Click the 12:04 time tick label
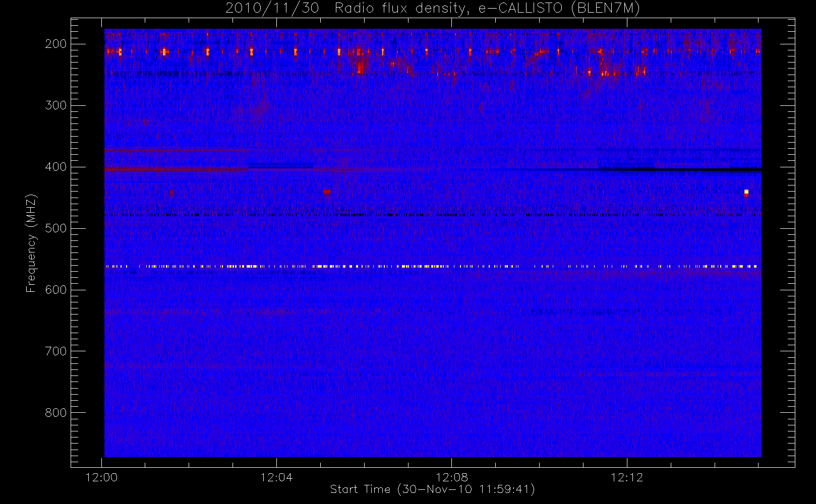Viewport: 816px width, 504px height. pyautogui.click(x=276, y=477)
